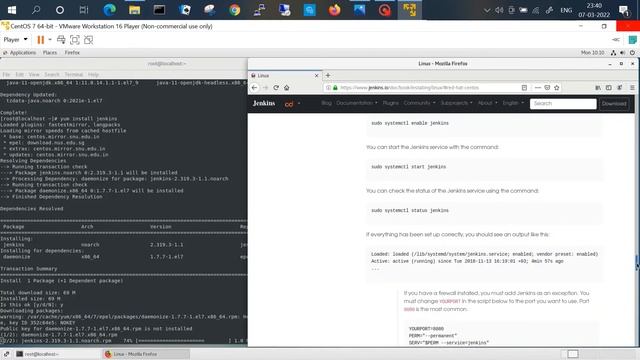Toggle VMware Unity mode
This screenshot has height=360, width=640.
click(88, 40)
